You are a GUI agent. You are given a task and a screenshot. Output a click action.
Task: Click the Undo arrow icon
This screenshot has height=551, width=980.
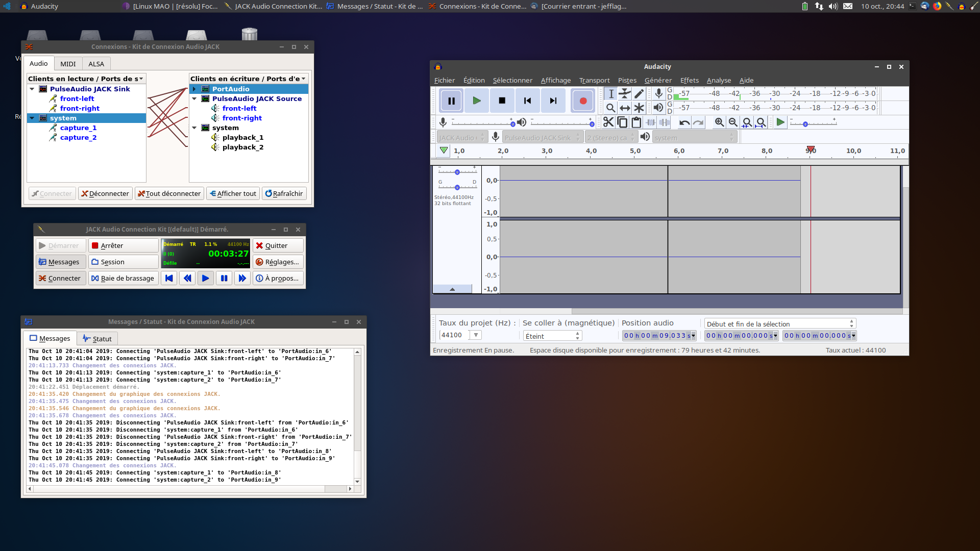coord(684,122)
